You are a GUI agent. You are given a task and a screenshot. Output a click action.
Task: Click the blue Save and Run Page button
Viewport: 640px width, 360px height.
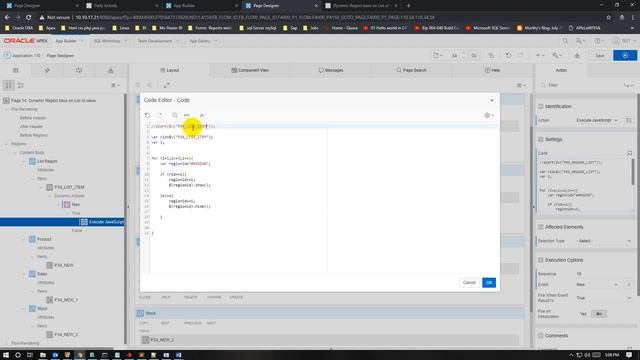coord(625,56)
